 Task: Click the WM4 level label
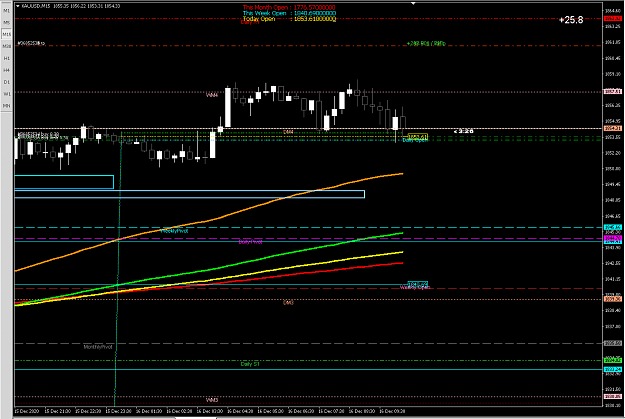point(212,95)
